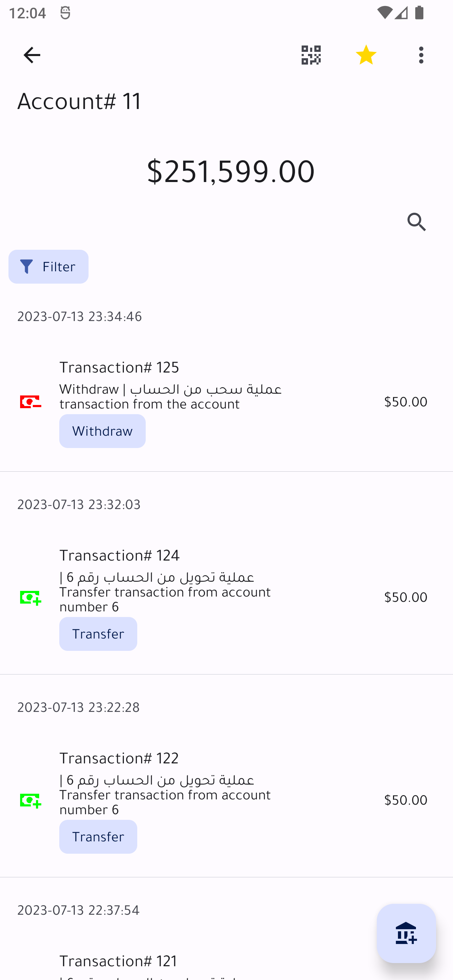Toggle the yellow favorite star
This screenshot has width=453, height=980.
click(x=366, y=55)
